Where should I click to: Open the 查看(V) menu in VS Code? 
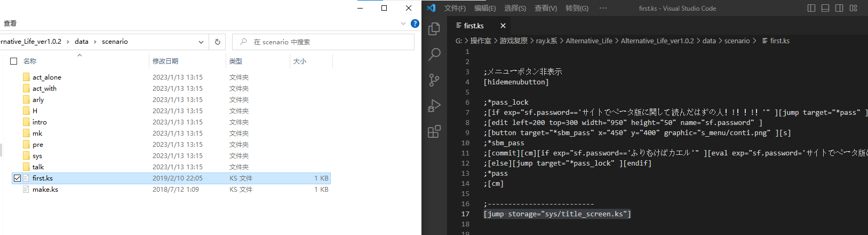[546, 8]
